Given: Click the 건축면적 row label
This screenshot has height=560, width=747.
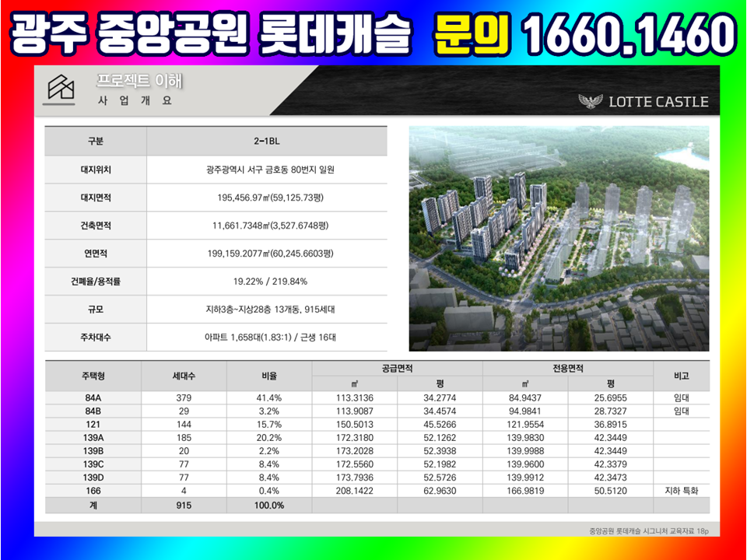Looking at the screenshot, I should pos(95,226).
